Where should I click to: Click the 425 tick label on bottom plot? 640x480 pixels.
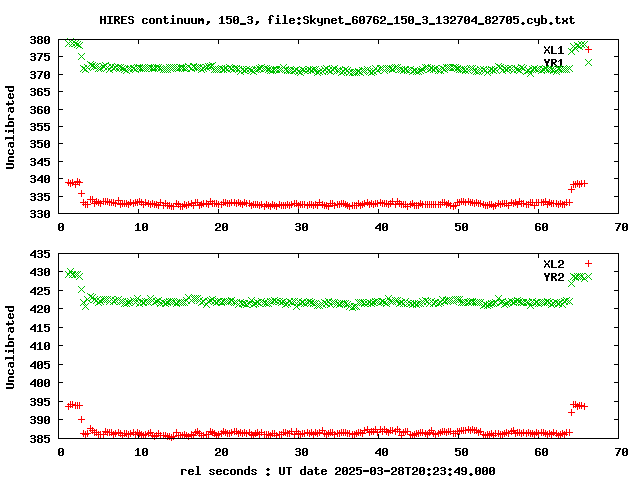click(x=40, y=291)
